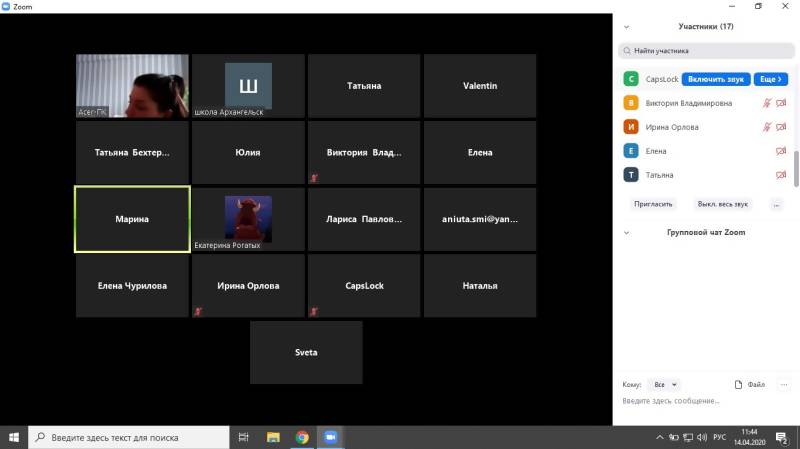Open chat more options ellipsis button
Viewport: 800px width, 449px height.
[784, 384]
